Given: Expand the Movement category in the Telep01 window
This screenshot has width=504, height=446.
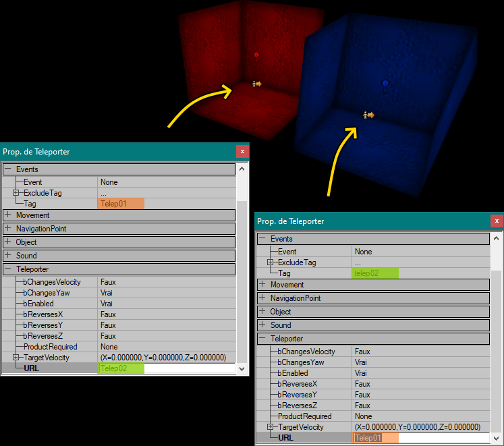Looking at the screenshot, I should point(7,215).
